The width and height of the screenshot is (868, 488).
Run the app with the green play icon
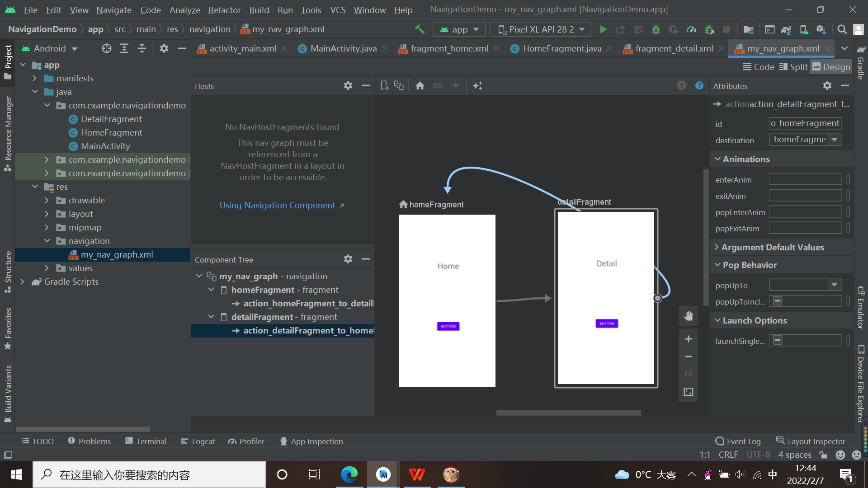[x=603, y=29]
